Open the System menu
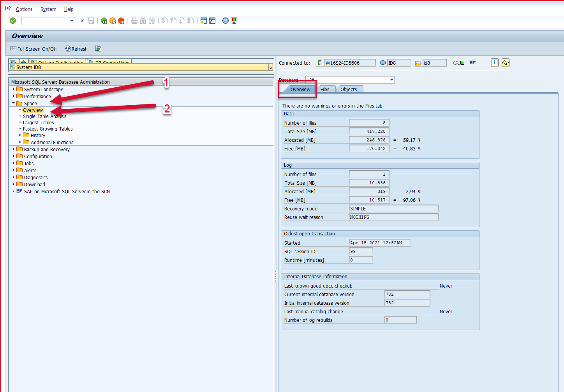Screen dimensions: 564x392 click(48, 9)
